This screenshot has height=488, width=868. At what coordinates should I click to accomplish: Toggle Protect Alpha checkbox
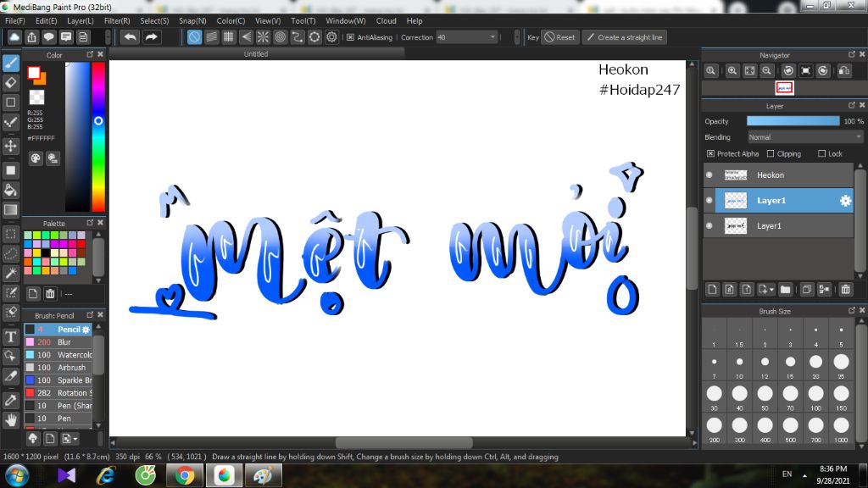click(710, 154)
